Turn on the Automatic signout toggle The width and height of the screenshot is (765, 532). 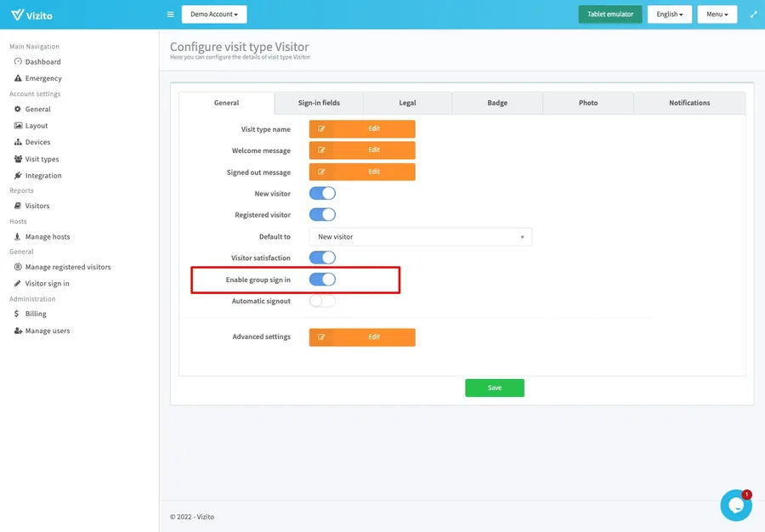322,301
